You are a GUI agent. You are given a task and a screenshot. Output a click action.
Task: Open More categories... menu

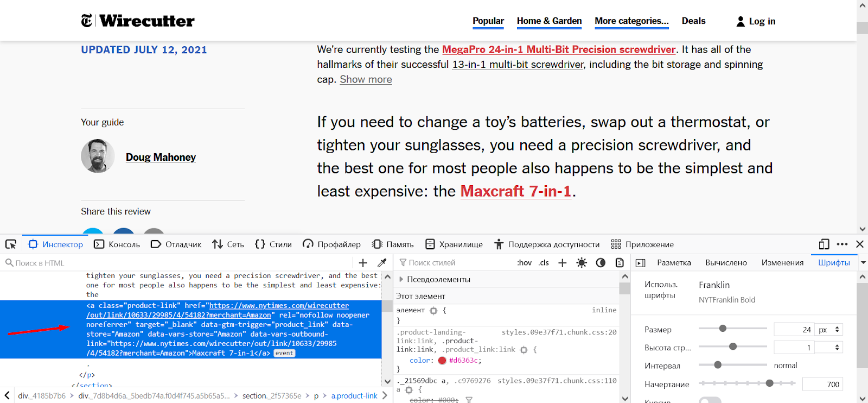[631, 21]
